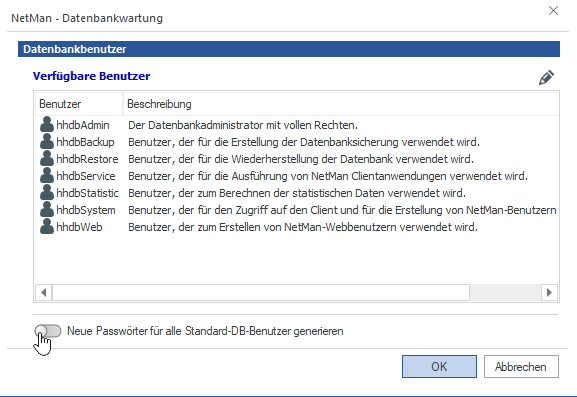Click the pencil edit icon
This screenshot has width=577, height=397.
tap(546, 77)
